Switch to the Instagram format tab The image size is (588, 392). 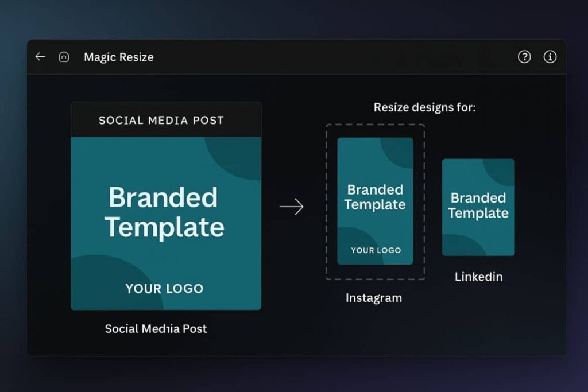[x=374, y=298]
